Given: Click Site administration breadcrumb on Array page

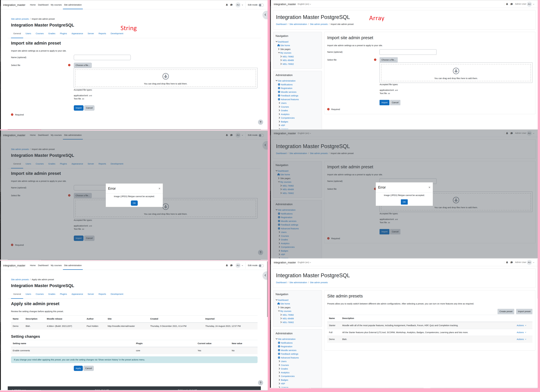Looking at the screenshot, I should (298, 24).
